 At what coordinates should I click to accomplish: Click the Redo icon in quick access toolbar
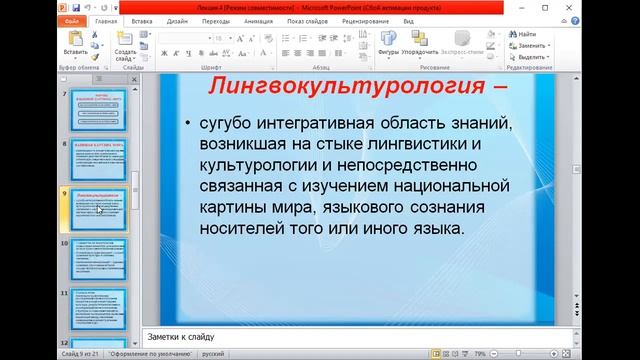pos(104,8)
